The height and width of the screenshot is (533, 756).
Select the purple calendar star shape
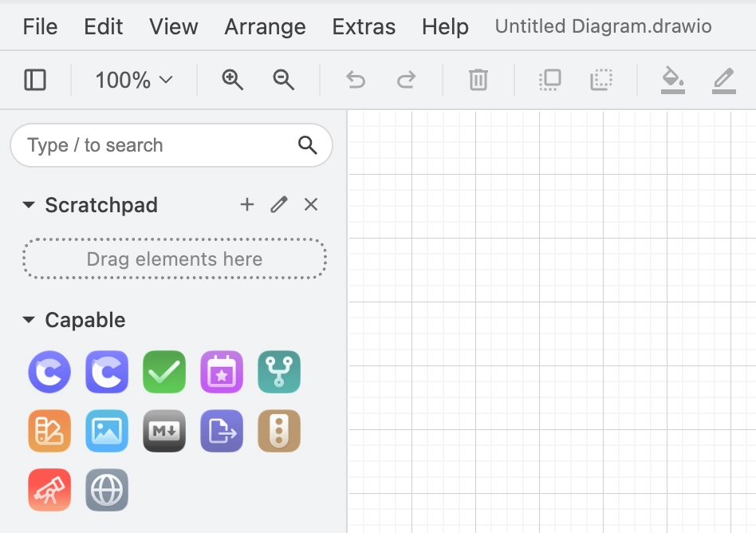[x=222, y=371]
